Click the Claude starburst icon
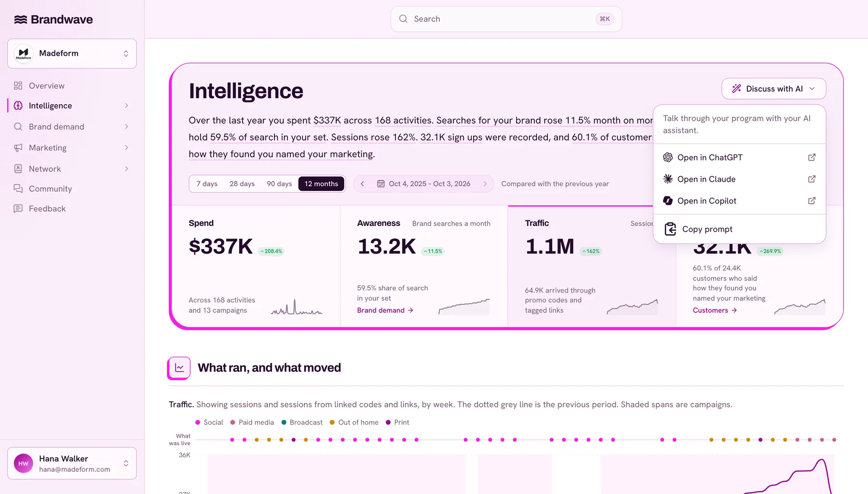This screenshot has height=494, width=868. click(668, 179)
